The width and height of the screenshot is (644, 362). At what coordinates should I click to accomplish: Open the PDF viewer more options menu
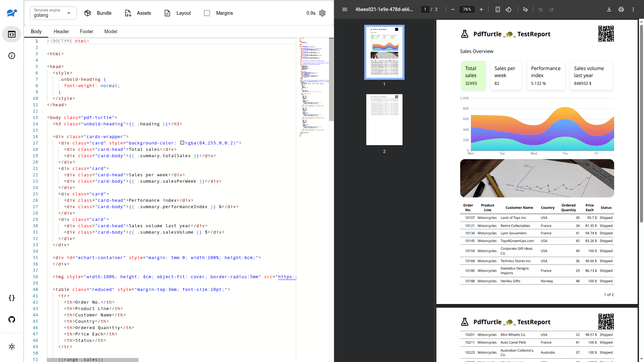click(x=633, y=9)
